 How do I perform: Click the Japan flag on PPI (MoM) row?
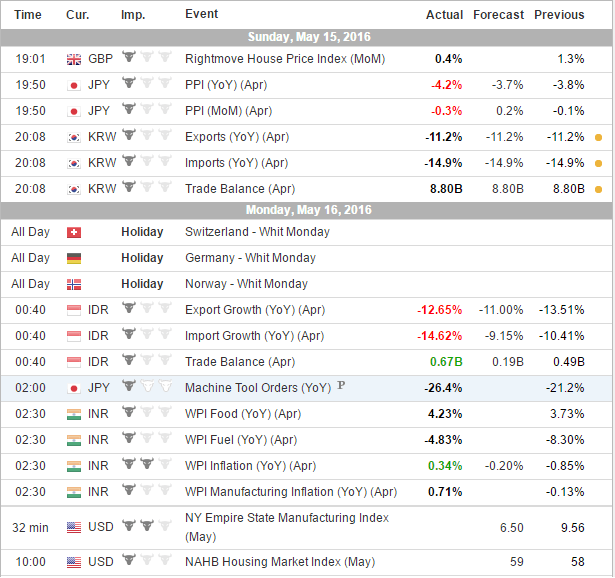tap(74, 111)
